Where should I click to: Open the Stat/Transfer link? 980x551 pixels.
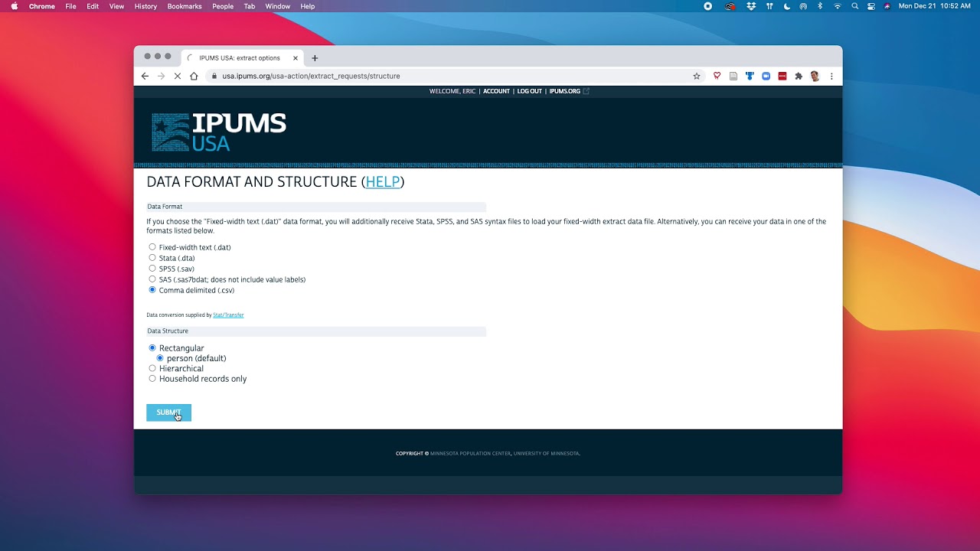point(228,315)
